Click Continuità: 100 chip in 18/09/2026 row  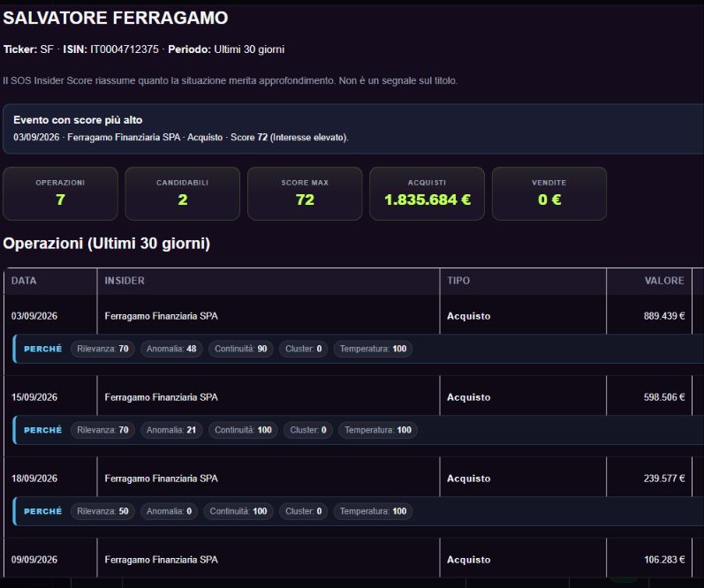tap(238, 511)
